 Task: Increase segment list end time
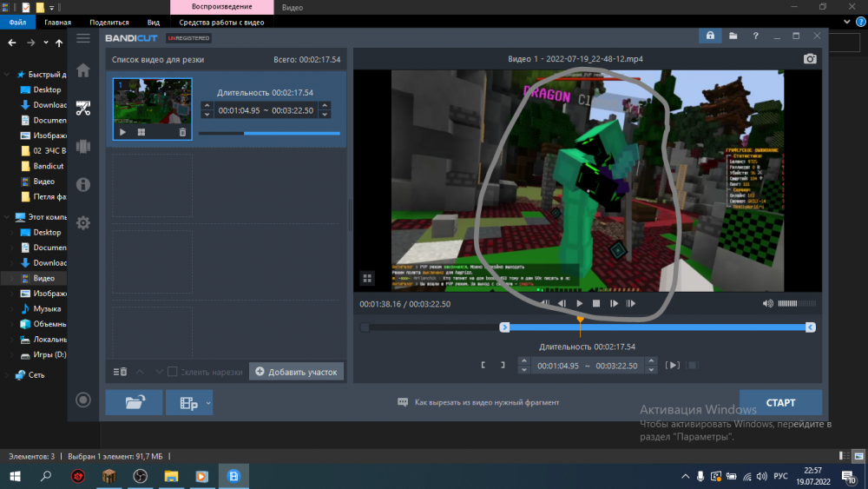(325, 105)
